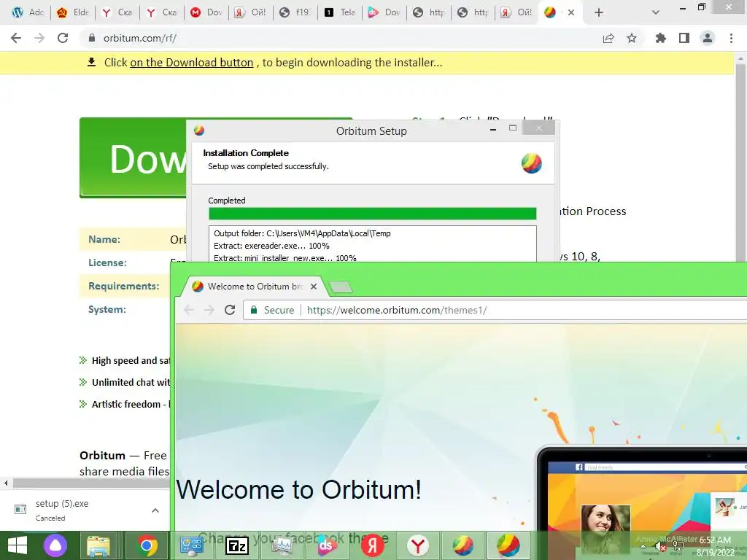
Task: Close the active Orbitum Chrome tab
Action: pyautogui.click(x=571, y=12)
